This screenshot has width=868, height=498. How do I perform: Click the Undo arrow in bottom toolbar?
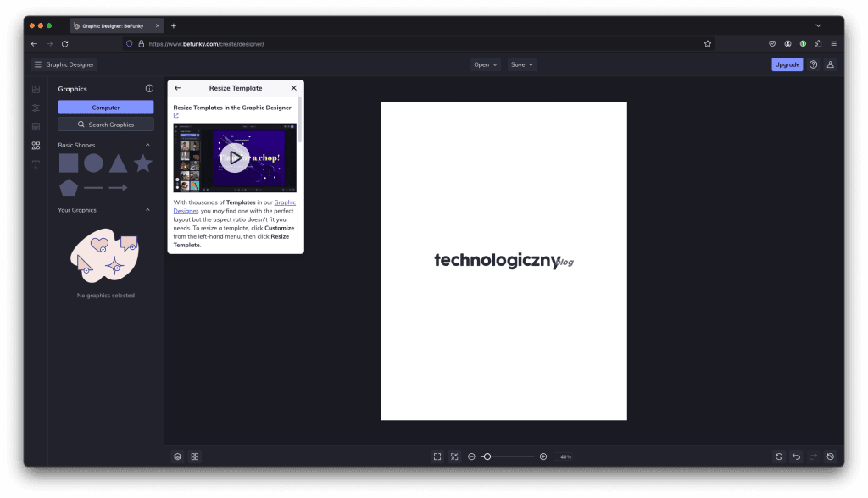pyautogui.click(x=796, y=456)
